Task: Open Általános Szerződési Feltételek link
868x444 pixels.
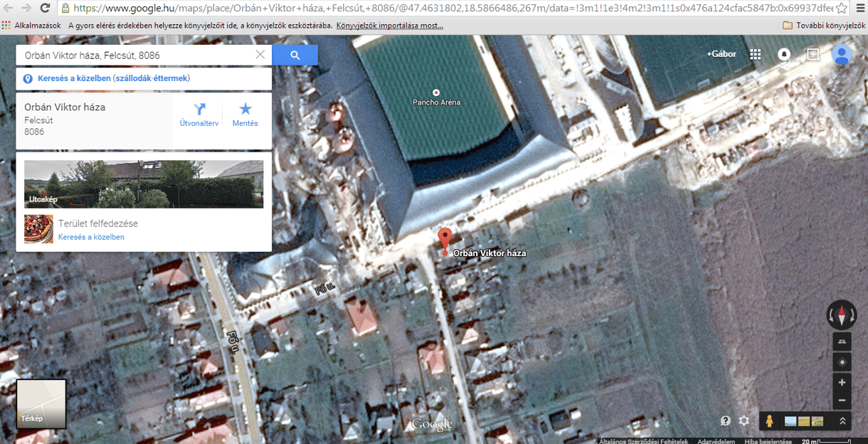Action: pos(643,440)
